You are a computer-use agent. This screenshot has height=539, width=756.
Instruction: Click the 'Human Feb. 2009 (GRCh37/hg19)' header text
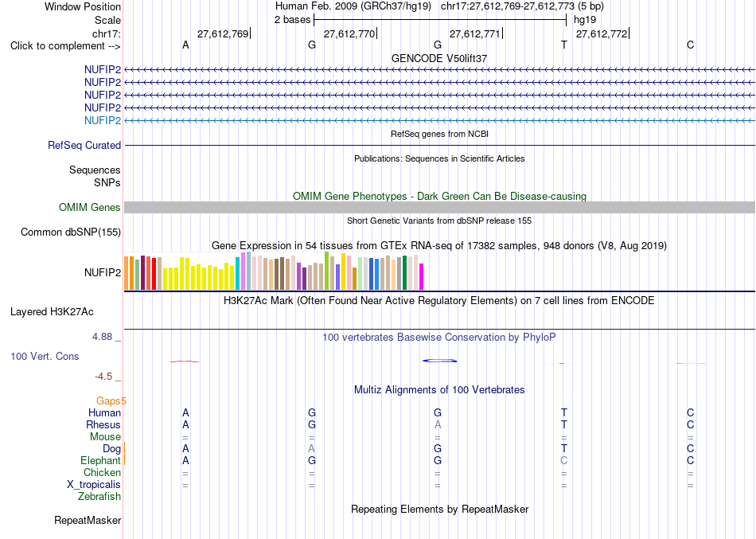354,6
